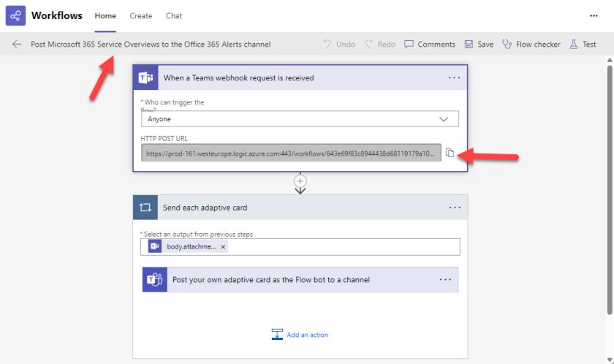The image size is (614, 364).
Task: Run the Flow checker
Action: [531, 45]
